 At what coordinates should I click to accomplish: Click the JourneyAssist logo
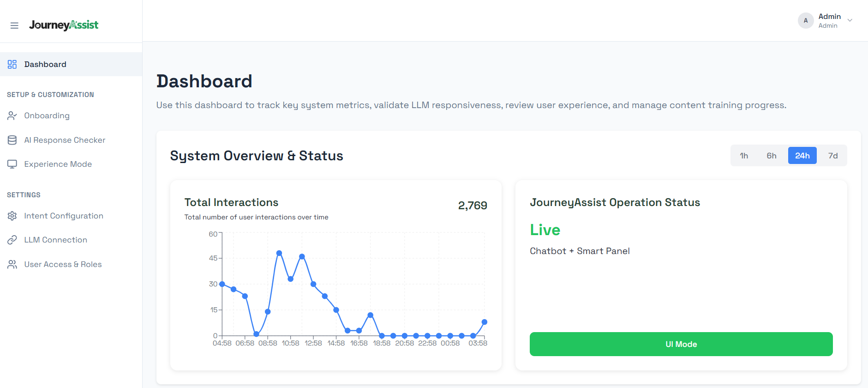coord(64,25)
